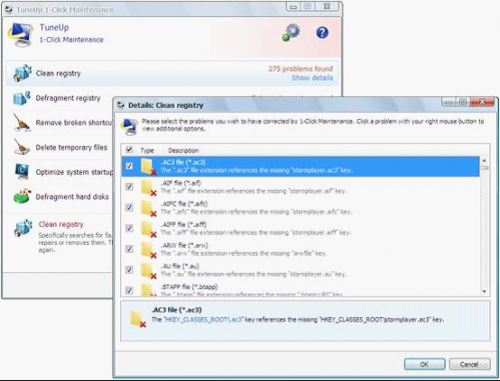Dismiss the dialog with Cancel button

pos(469,364)
